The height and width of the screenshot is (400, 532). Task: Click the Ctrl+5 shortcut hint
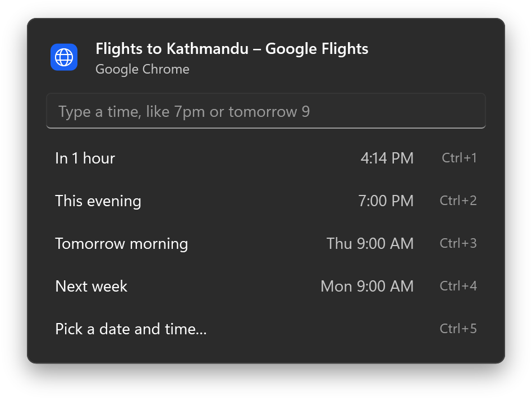click(458, 329)
